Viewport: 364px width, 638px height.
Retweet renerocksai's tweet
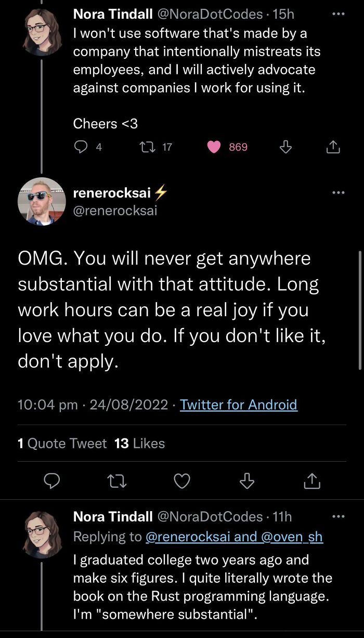coord(116,481)
